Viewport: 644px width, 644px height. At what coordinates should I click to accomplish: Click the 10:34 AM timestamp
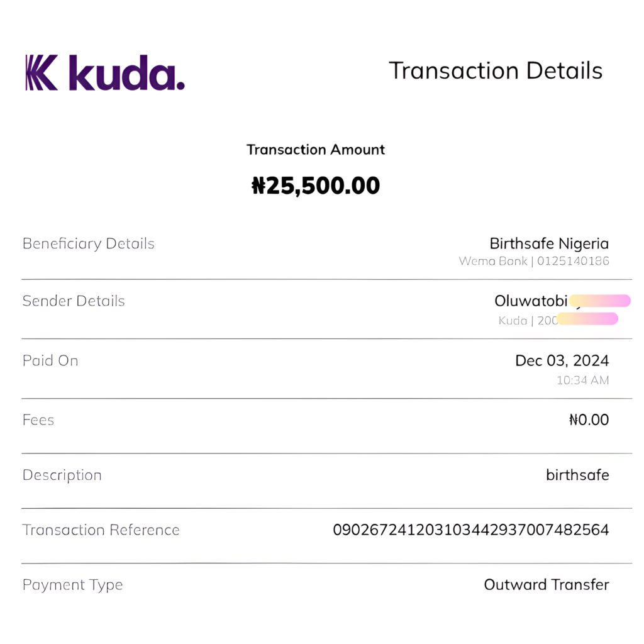point(582,380)
